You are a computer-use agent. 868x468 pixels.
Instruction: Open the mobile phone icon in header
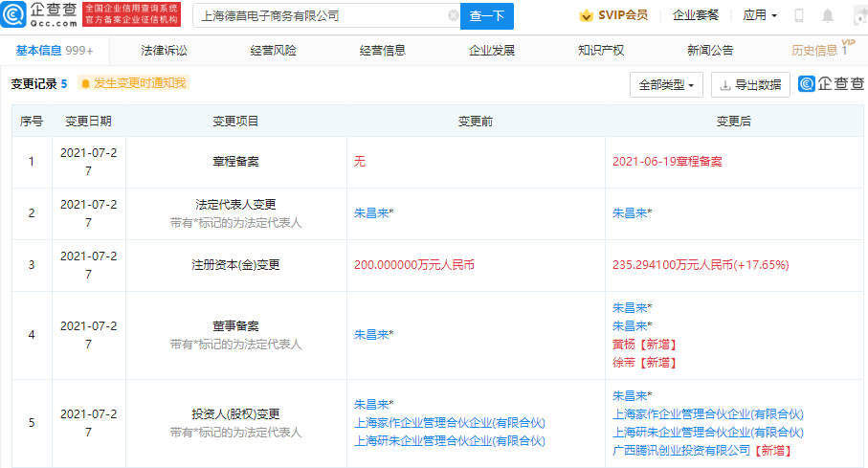799,15
